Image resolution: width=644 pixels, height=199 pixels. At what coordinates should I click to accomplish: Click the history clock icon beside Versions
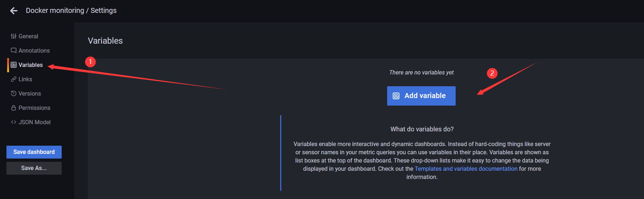(14, 93)
